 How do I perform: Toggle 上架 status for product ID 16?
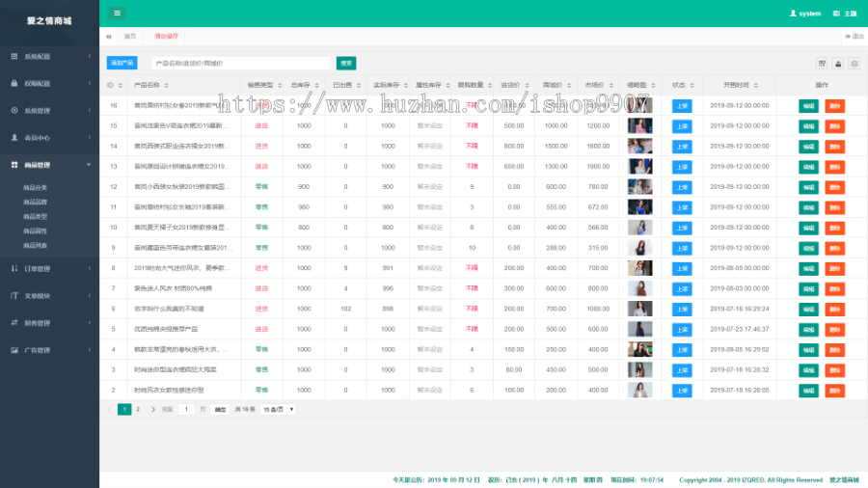coord(682,105)
